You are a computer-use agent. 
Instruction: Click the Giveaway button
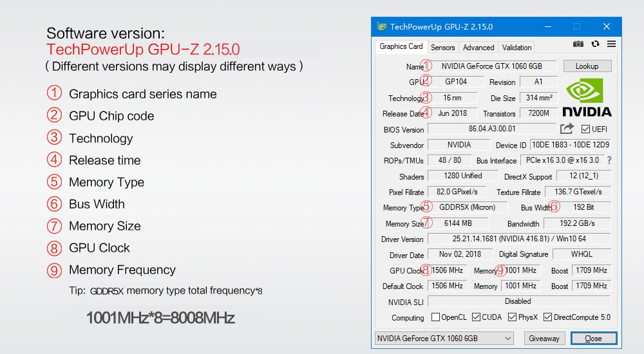[x=544, y=339]
